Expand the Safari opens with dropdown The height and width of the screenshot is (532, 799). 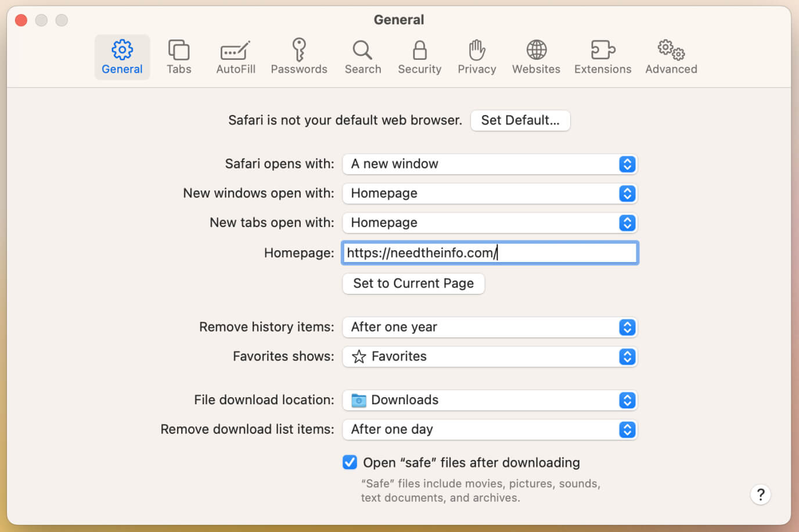(x=490, y=164)
